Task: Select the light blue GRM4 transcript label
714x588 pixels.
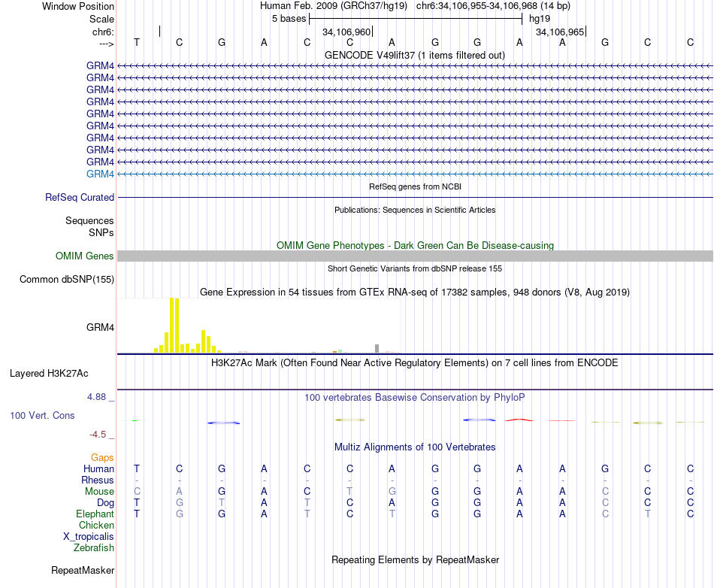Action: [100, 174]
